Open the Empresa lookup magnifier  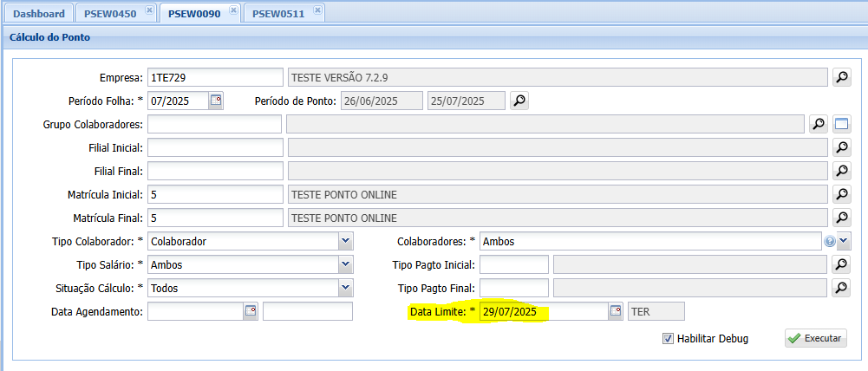(x=841, y=77)
